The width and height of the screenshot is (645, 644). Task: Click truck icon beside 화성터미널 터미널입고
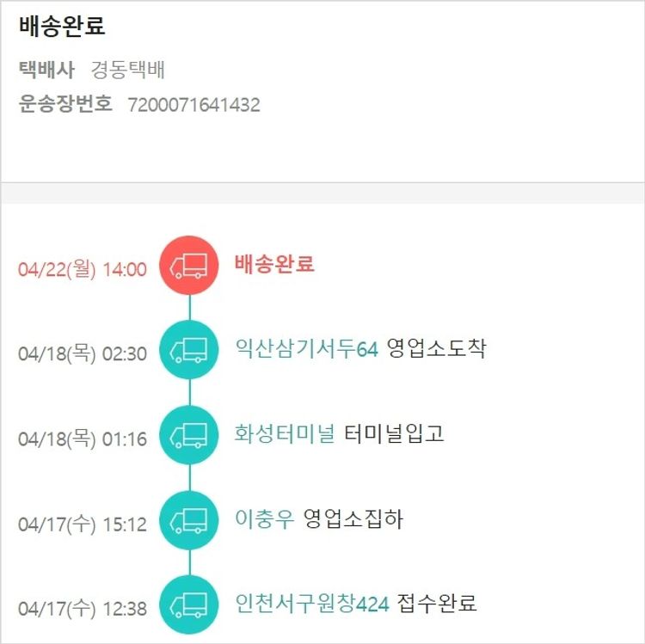[189, 434]
